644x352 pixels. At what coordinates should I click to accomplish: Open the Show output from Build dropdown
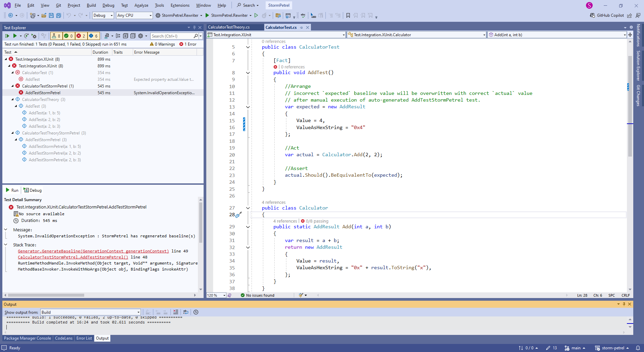tap(91, 312)
